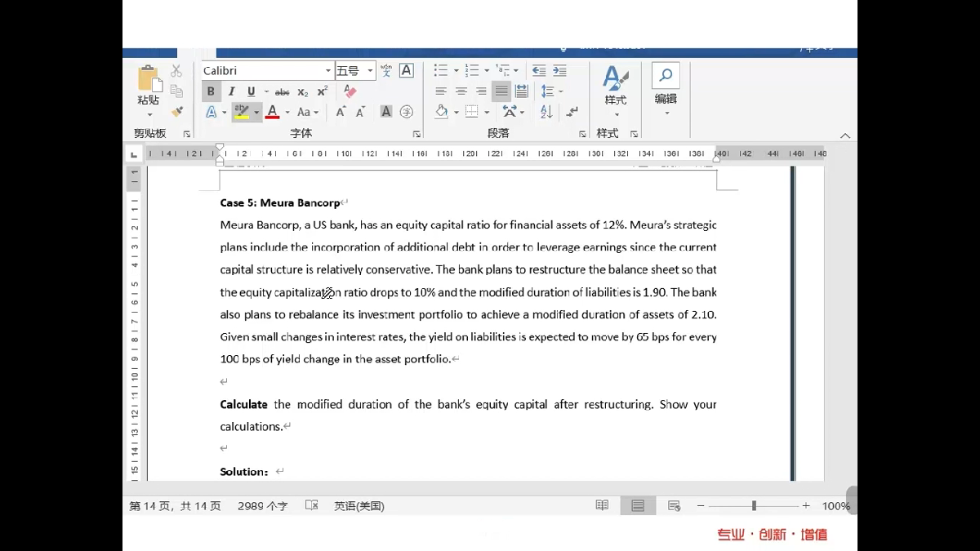The image size is (980, 551).
Task: Toggle Justify alignment
Action: point(501,91)
